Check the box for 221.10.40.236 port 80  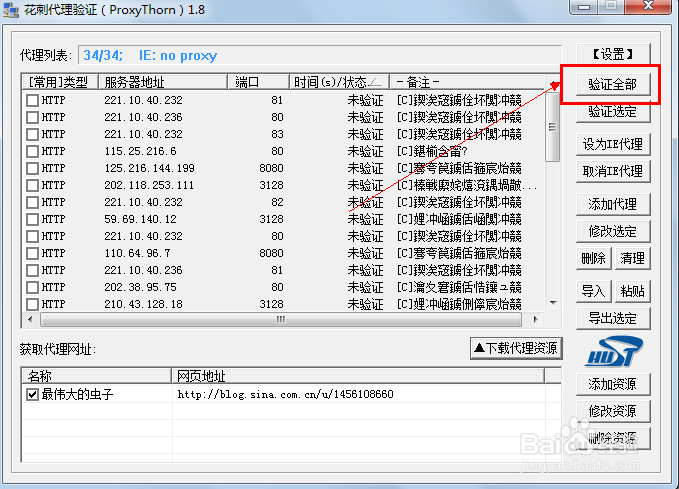(32, 117)
